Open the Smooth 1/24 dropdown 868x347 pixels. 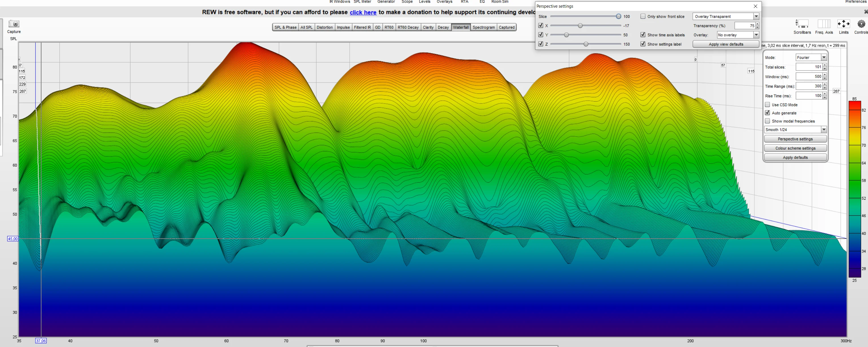(x=795, y=130)
